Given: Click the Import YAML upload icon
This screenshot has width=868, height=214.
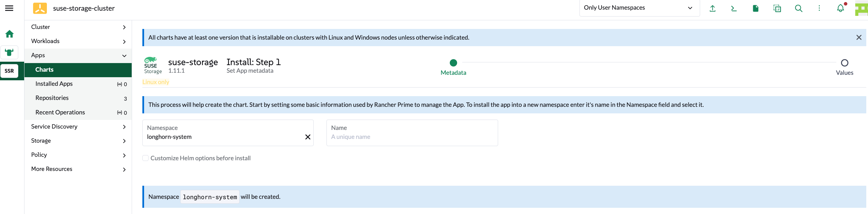Looking at the screenshot, I should (712, 8).
